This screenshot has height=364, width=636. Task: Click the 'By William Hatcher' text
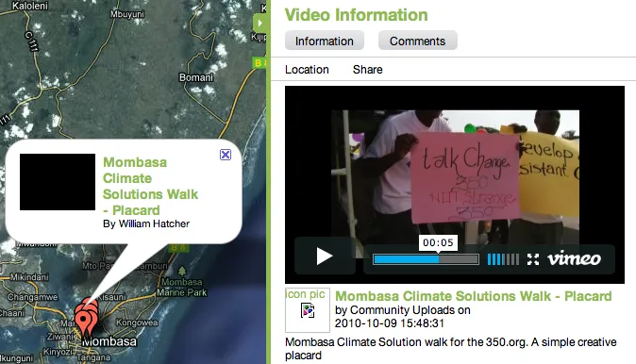[x=146, y=223]
